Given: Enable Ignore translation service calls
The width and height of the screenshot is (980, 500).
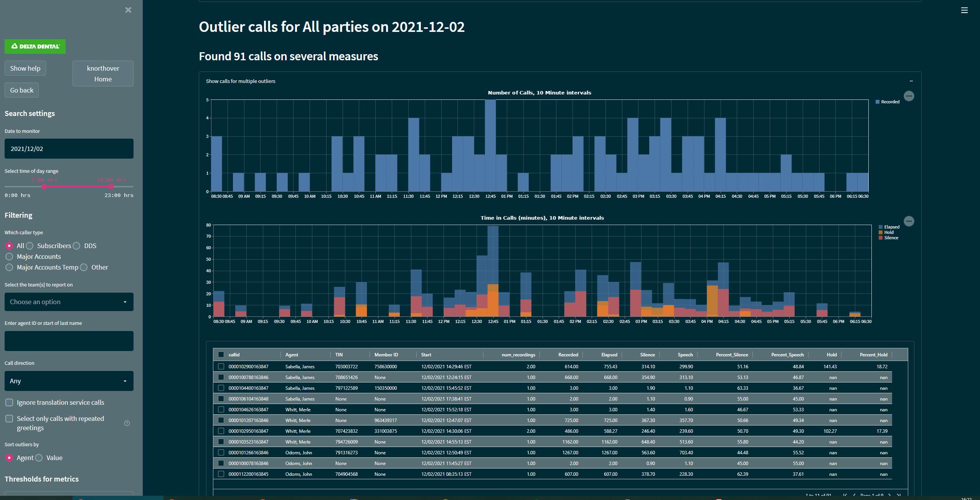Looking at the screenshot, I should tap(9, 402).
